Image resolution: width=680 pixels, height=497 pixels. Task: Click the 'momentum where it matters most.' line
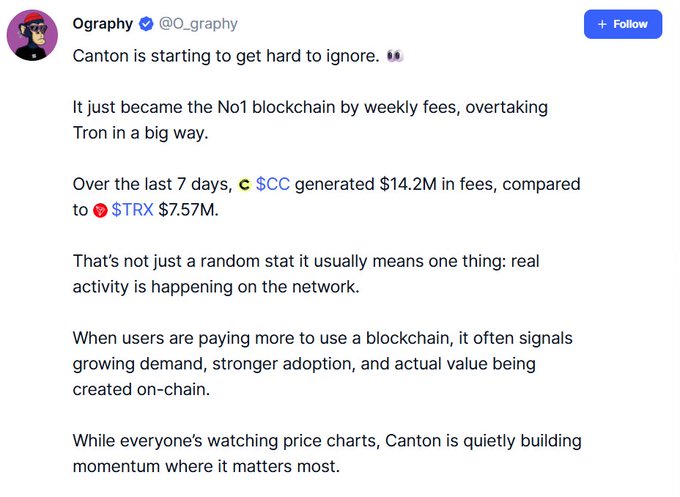206,467
